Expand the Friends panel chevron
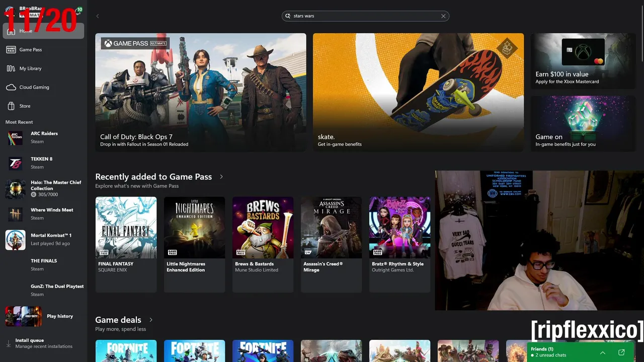Screen dimensions: 644x362 coord(602,352)
